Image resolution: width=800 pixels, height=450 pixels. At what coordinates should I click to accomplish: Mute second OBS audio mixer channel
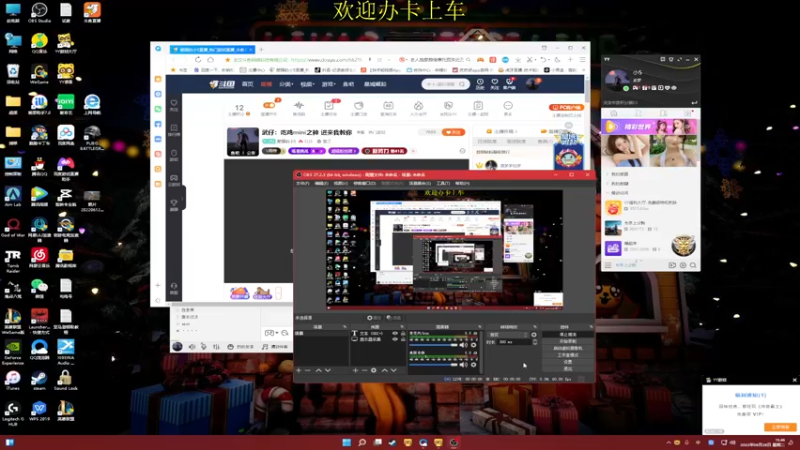[x=464, y=364]
